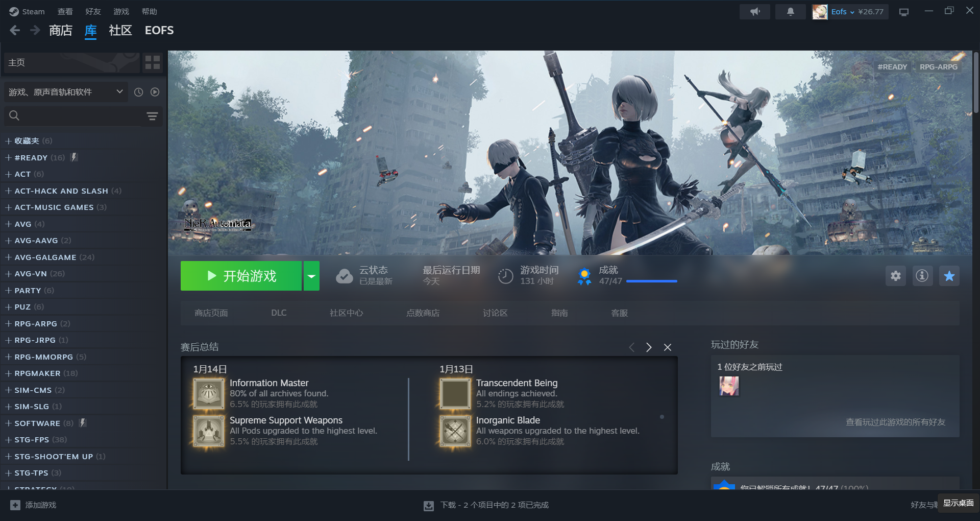Click the friend's avatar who played
Viewport: 980px width, 521px height.
pyautogui.click(x=729, y=386)
